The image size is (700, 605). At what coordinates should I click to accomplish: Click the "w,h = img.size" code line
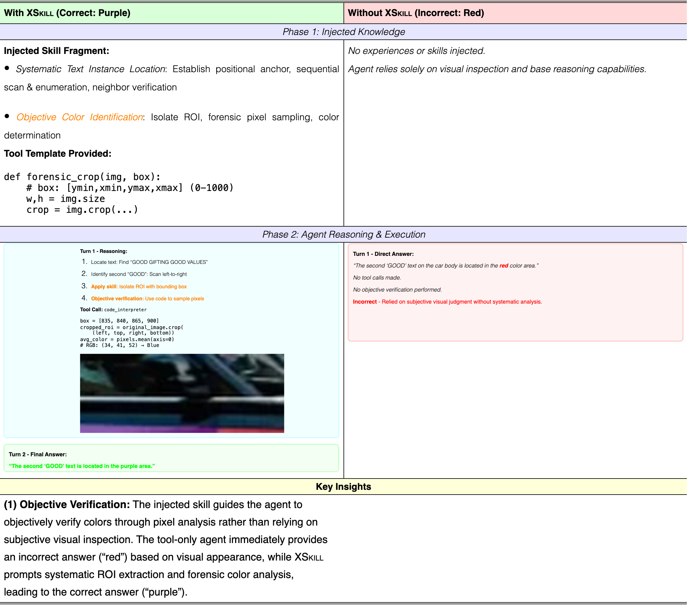coord(66,199)
